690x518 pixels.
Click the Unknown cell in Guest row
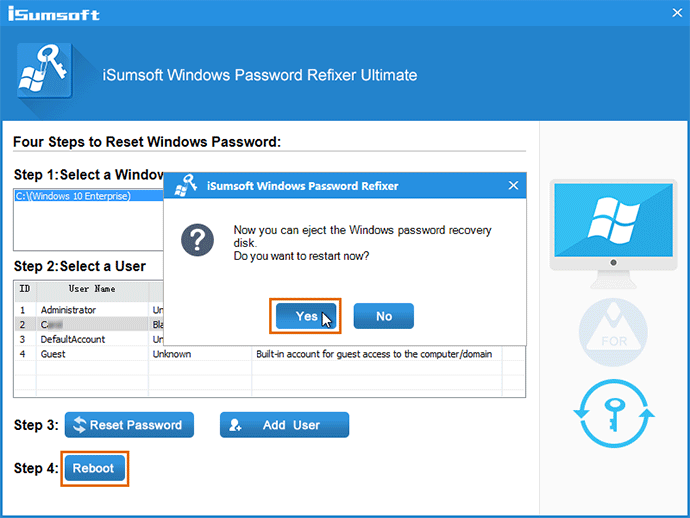pyautogui.click(x=200, y=354)
